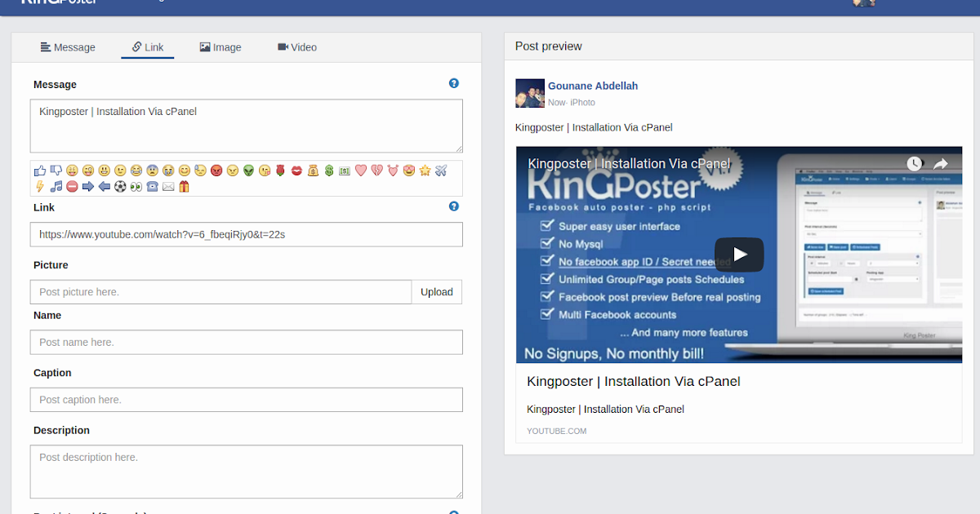Focus the Post name field
980x514 pixels.
coord(247,342)
